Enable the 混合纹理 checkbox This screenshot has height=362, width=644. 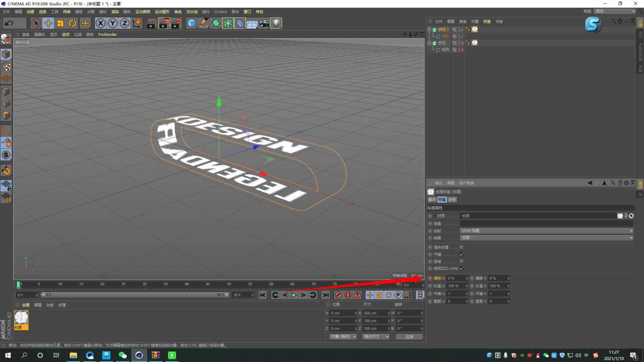tap(461, 247)
